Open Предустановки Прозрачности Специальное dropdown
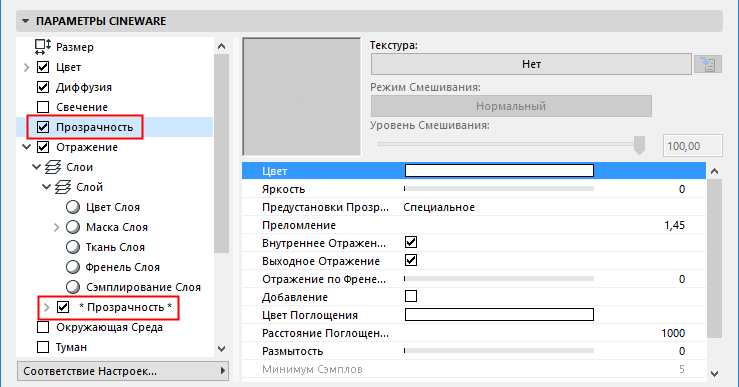This screenshot has width=739, height=387. [x=439, y=207]
